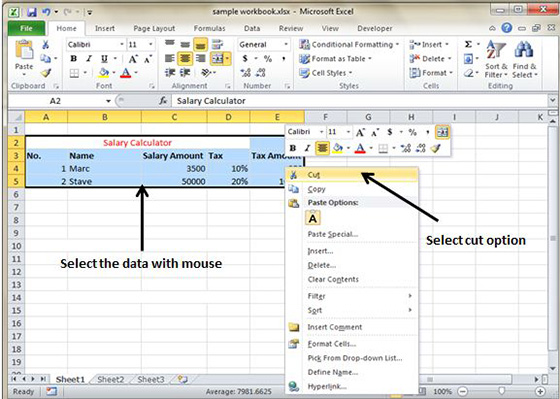Select Copy from the context menu
This screenshot has height=399, width=560.
tap(352, 189)
